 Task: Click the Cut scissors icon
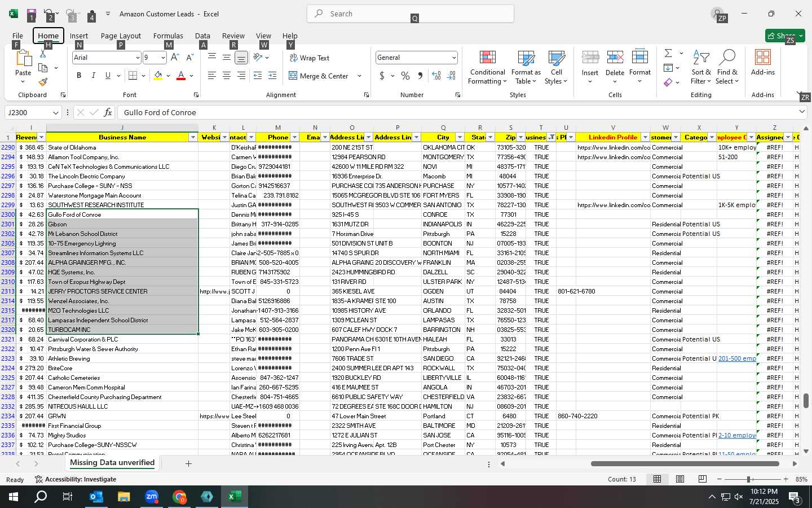43,54
